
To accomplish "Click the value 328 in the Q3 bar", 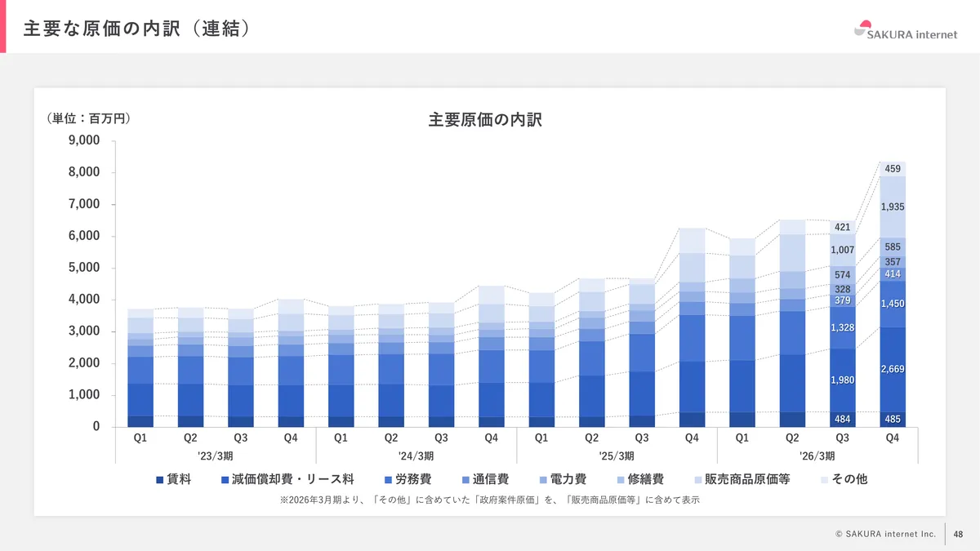I will [x=843, y=290].
